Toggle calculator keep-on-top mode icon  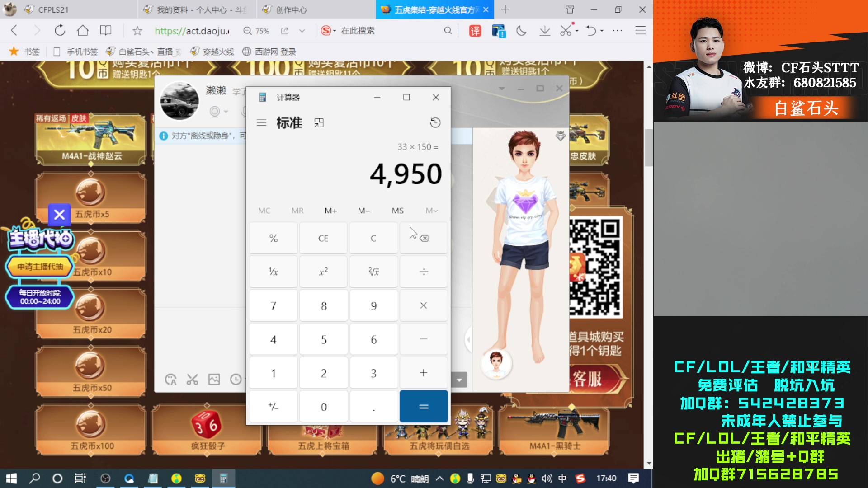(x=319, y=123)
